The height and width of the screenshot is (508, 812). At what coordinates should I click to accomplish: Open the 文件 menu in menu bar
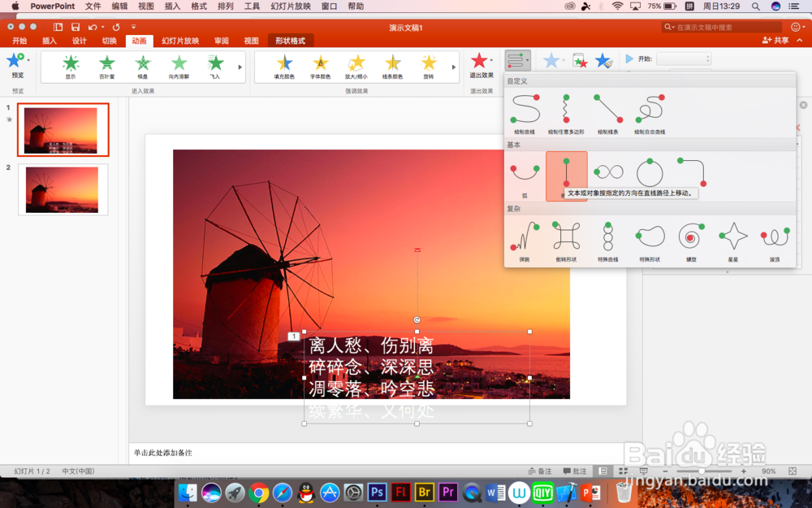93,7
